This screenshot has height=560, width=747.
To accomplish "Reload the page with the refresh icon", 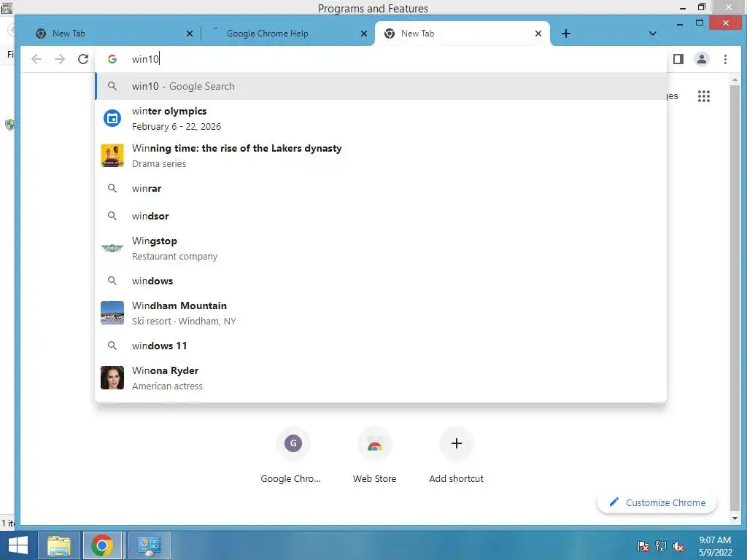I will pyautogui.click(x=83, y=59).
